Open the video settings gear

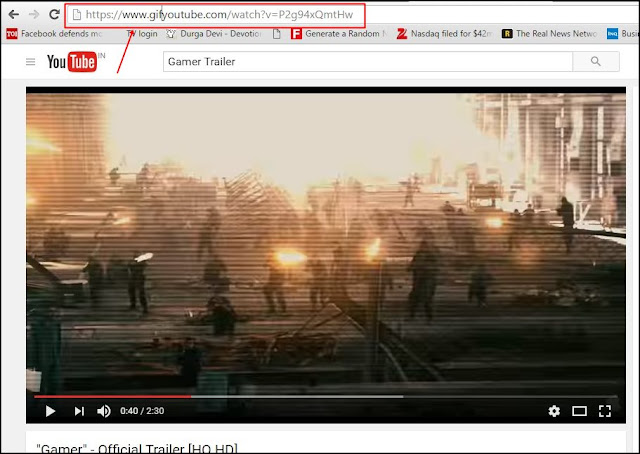coord(554,411)
